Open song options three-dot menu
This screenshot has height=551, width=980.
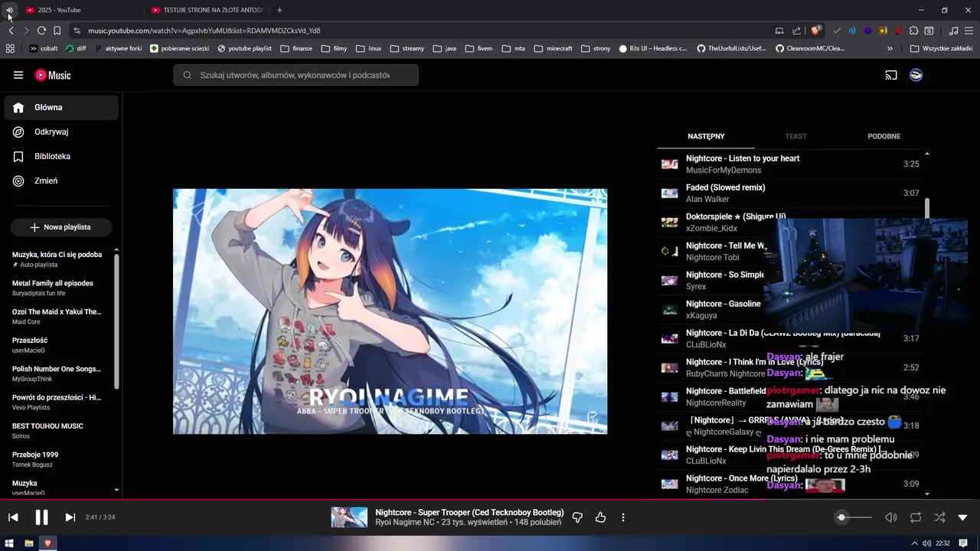623,517
